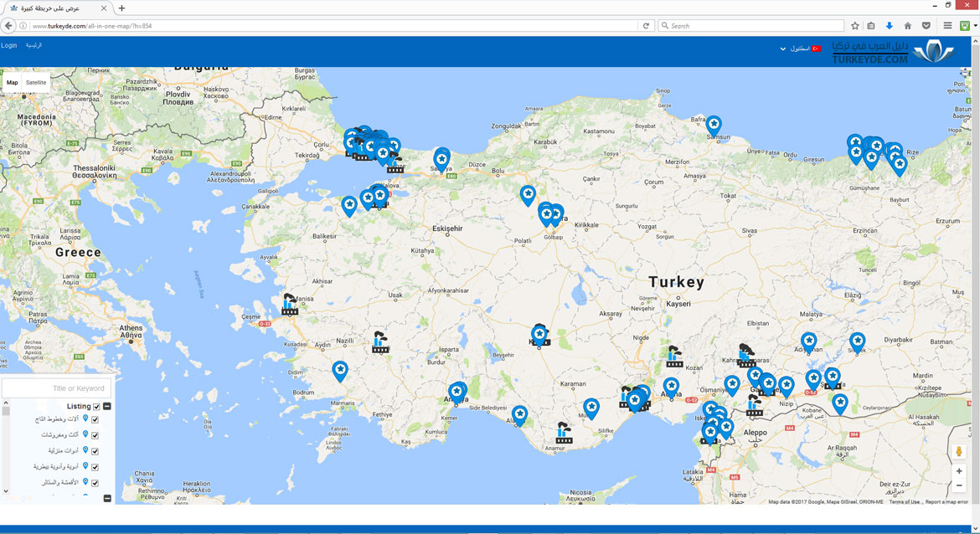
Task: Click the factory marker near Nazilli
Action: click(x=380, y=342)
